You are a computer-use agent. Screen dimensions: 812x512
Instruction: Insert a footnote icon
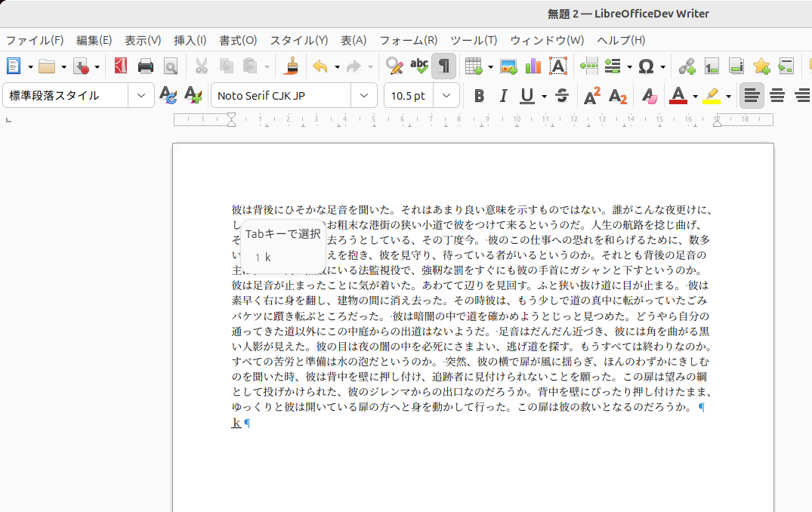click(712, 66)
